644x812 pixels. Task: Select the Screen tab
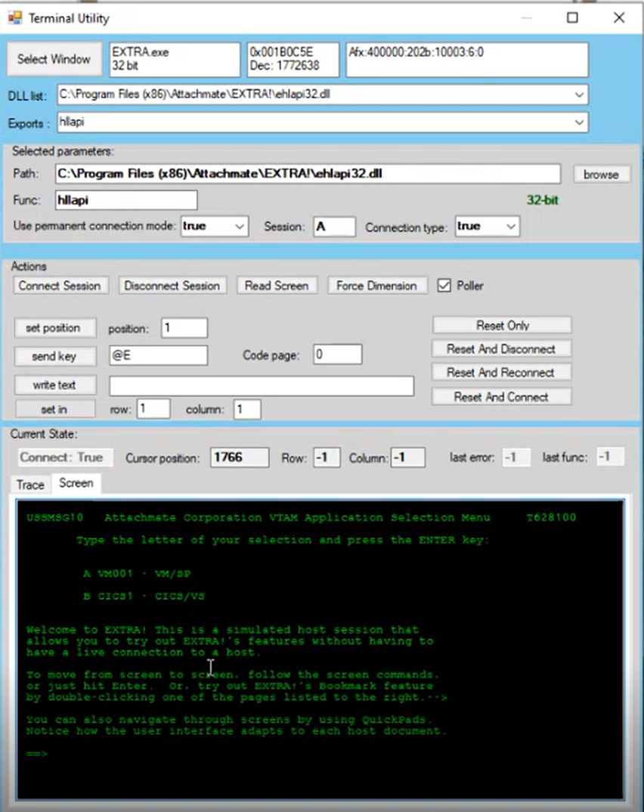pyautogui.click(x=76, y=483)
